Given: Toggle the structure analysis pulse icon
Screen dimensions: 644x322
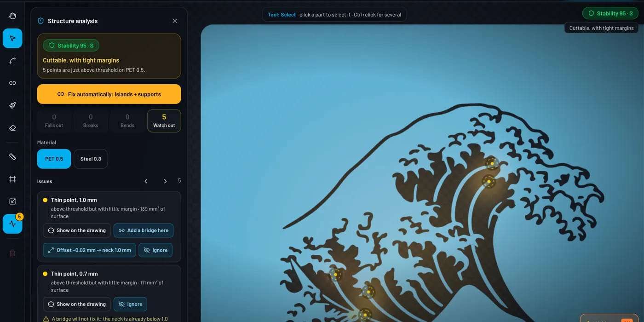Looking at the screenshot, I should click(x=12, y=224).
